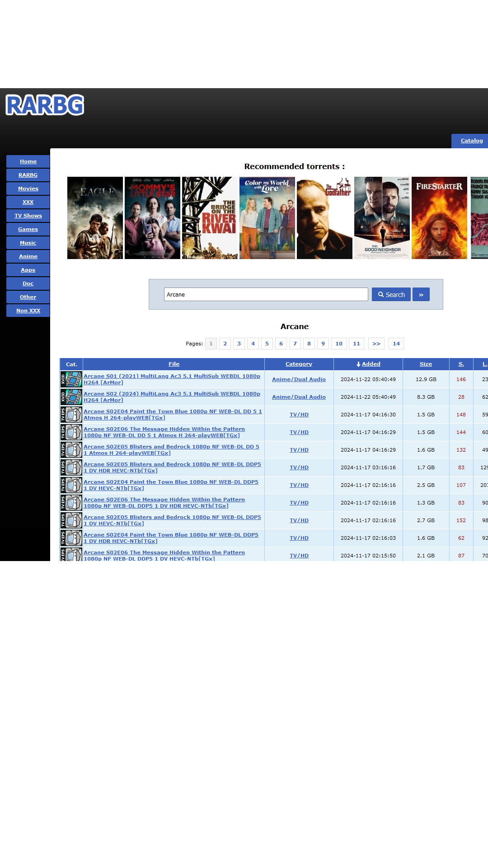Sort results by Added column
Image resolution: width=488 pixels, height=868 pixels.
point(371,364)
